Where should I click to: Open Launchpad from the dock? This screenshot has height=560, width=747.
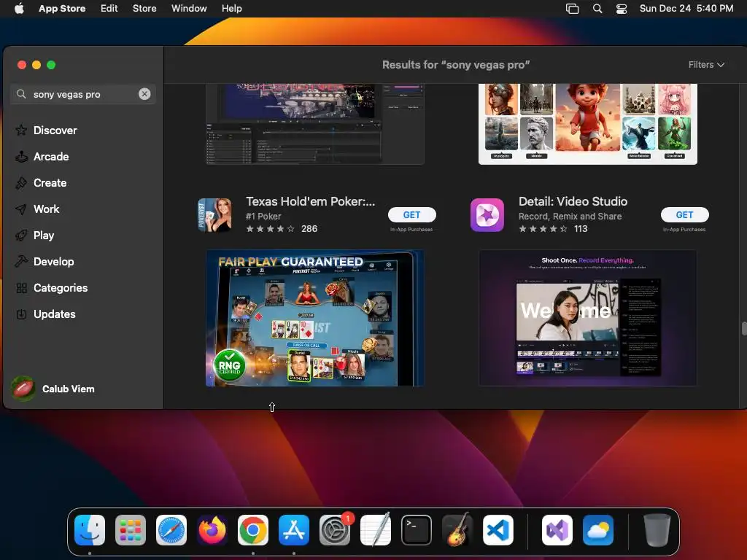point(131,530)
